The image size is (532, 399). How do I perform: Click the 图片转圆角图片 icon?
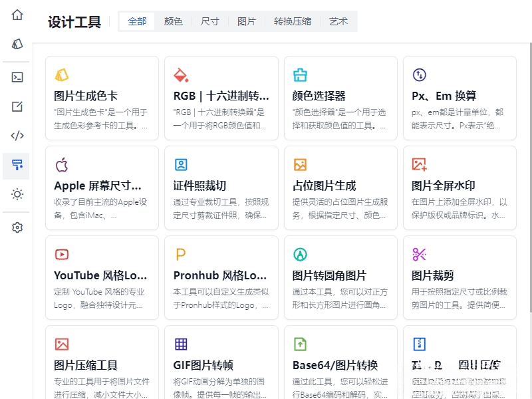click(300, 255)
